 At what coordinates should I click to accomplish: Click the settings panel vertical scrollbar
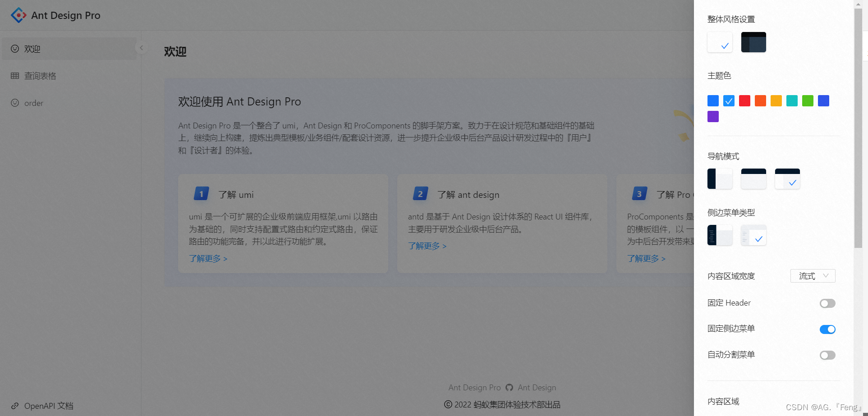pos(858,128)
